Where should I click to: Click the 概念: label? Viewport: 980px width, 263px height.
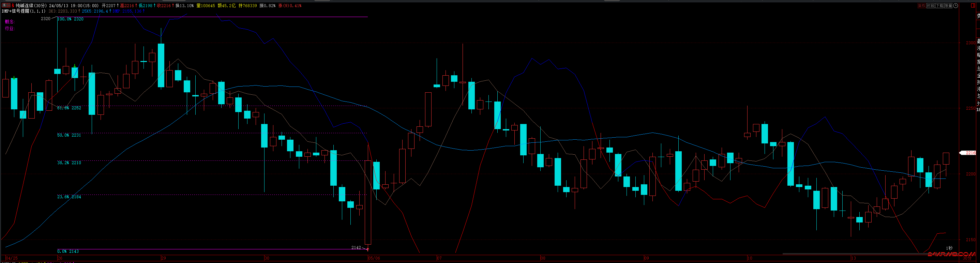10,22
